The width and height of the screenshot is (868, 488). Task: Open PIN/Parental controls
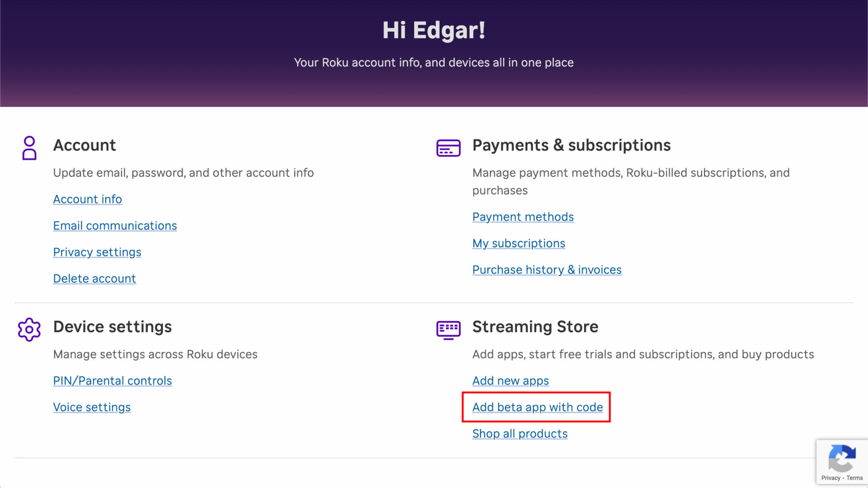click(x=112, y=380)
